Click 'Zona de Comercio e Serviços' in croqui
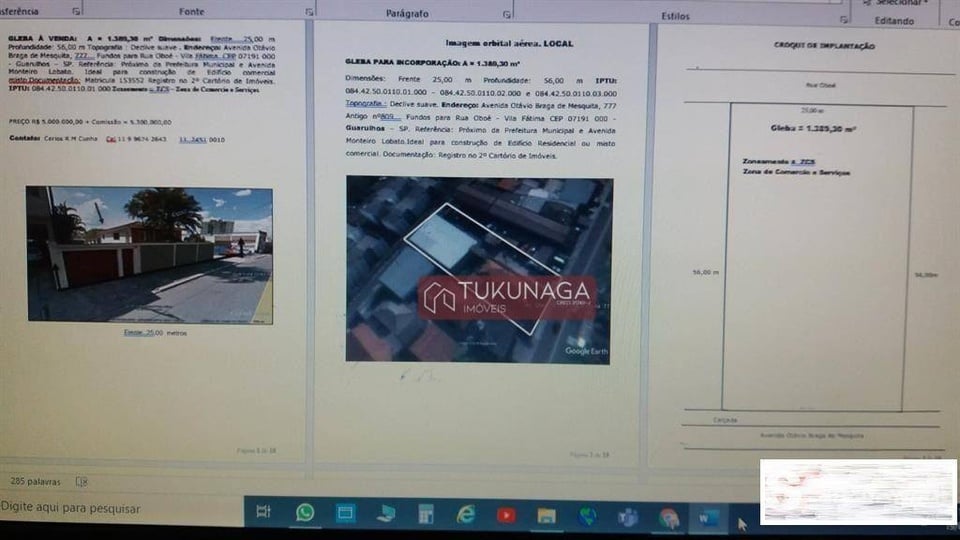This screenshot has height=540, width=960. coord(797,172)
